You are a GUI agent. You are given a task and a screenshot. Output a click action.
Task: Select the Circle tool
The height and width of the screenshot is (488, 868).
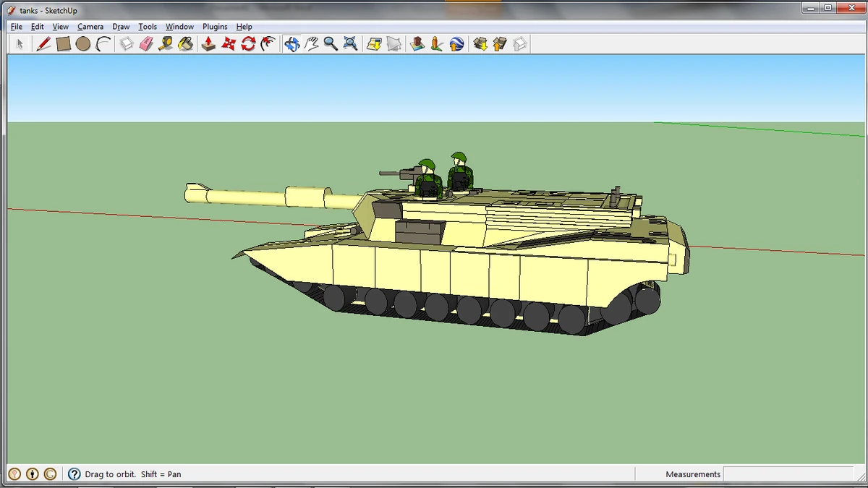click(84, 43)
